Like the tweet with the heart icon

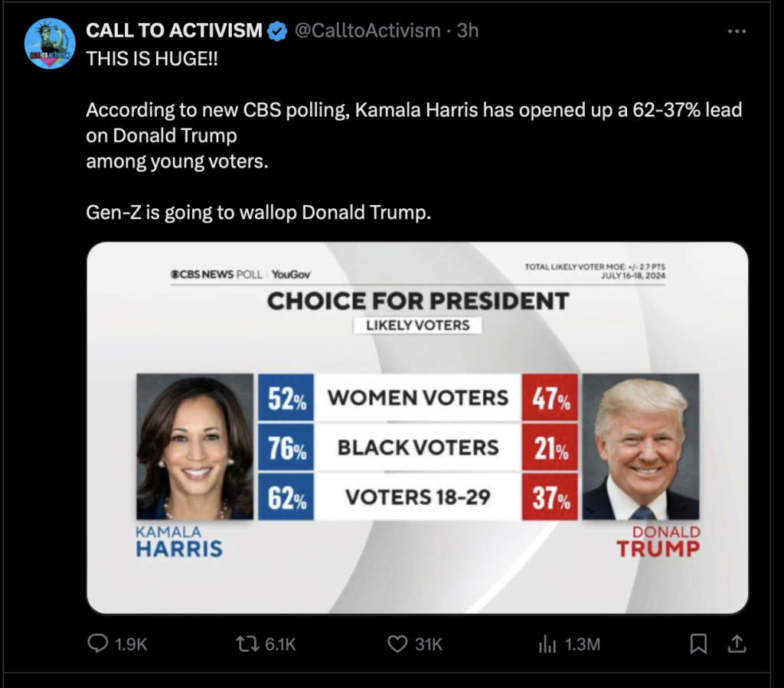click(x=397, y=644)
